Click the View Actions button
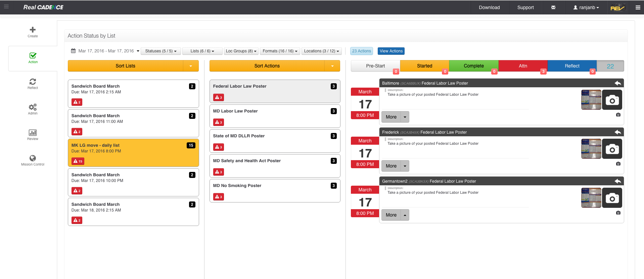The width and height of the screenshot is (644, 279). [391, 51]
